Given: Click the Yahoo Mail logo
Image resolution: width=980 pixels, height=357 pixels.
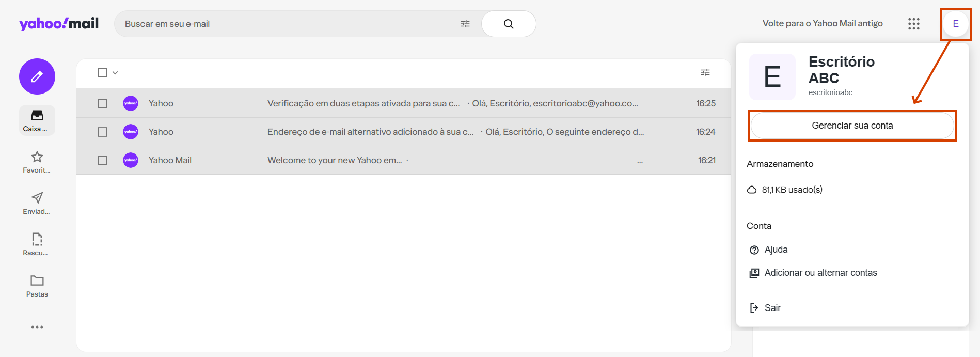Looking at the screenshot, I should (x=59, y=24).
